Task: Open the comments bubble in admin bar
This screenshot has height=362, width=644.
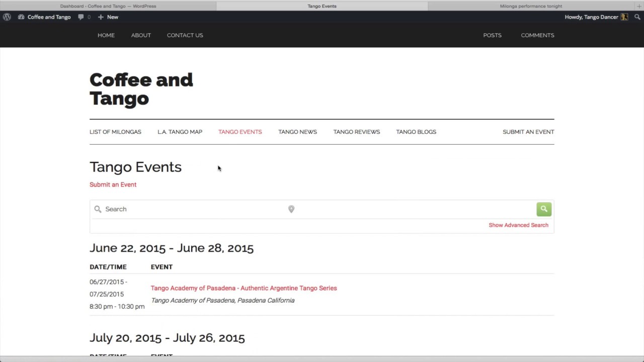Action: click(81, 17)
